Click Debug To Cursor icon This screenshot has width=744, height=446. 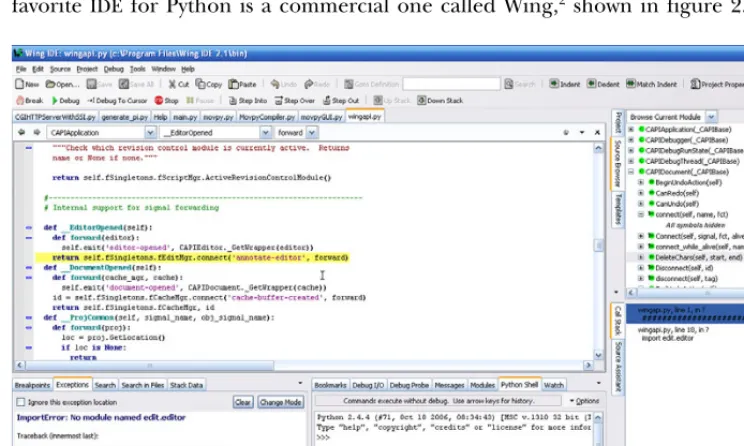(91, 101)
